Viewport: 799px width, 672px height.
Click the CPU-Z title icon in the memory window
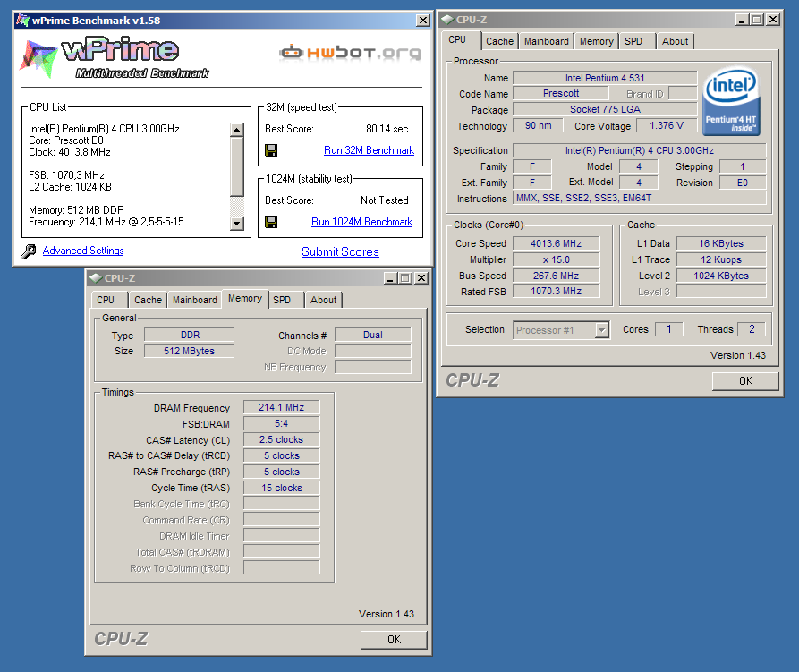click(96, 278)
